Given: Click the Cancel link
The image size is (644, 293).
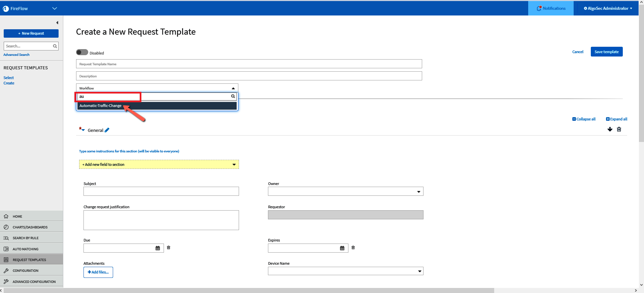Looking at the screenshot, I should (578, 52).
